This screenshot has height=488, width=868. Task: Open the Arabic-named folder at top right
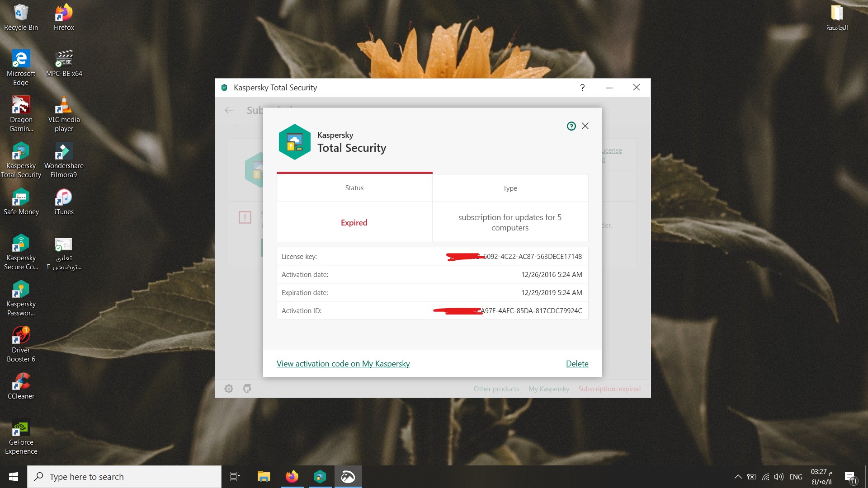pos(837,18)
